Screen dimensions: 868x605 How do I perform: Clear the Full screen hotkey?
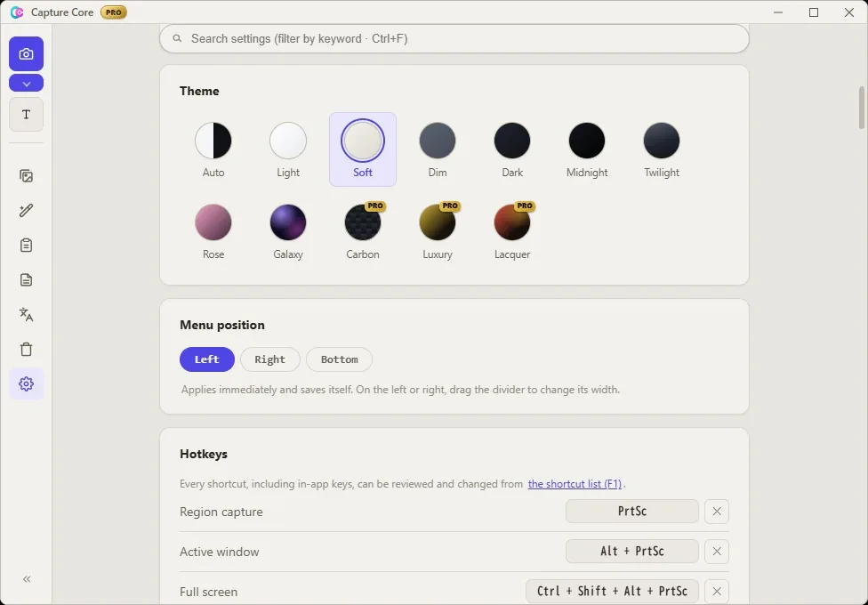[x=717, y=591]
